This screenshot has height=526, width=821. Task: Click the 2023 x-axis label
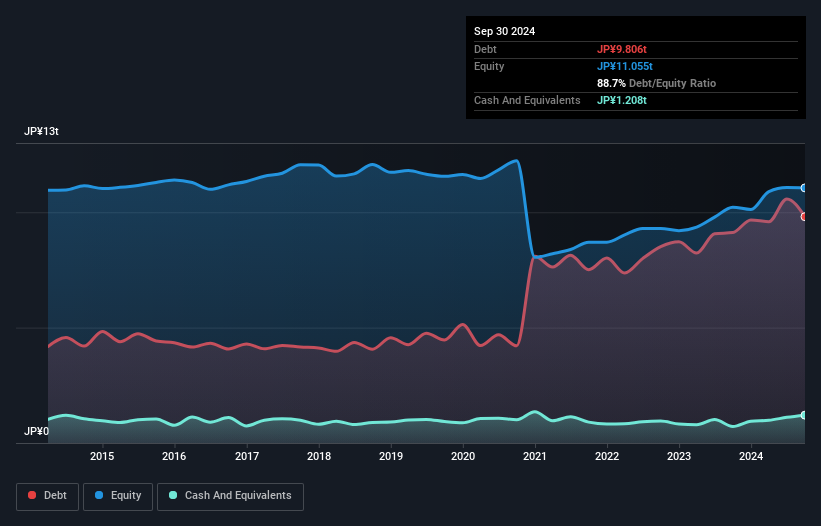679,456
